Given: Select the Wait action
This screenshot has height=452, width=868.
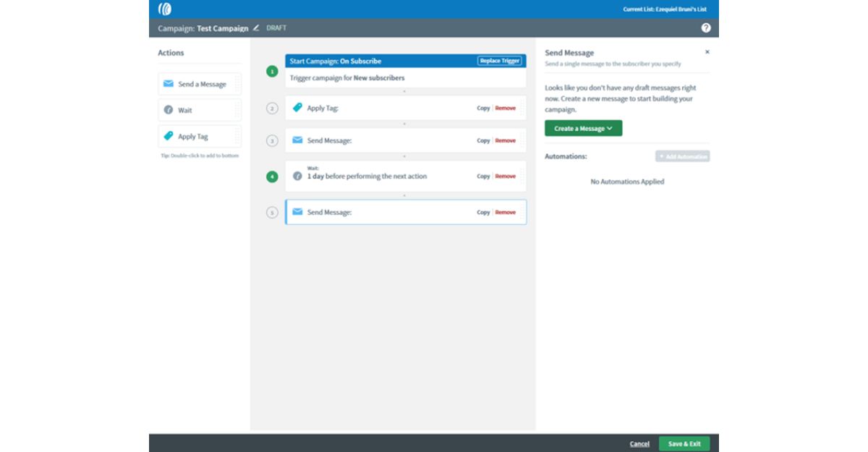Looking at the screenshot, I should point(200,110).
